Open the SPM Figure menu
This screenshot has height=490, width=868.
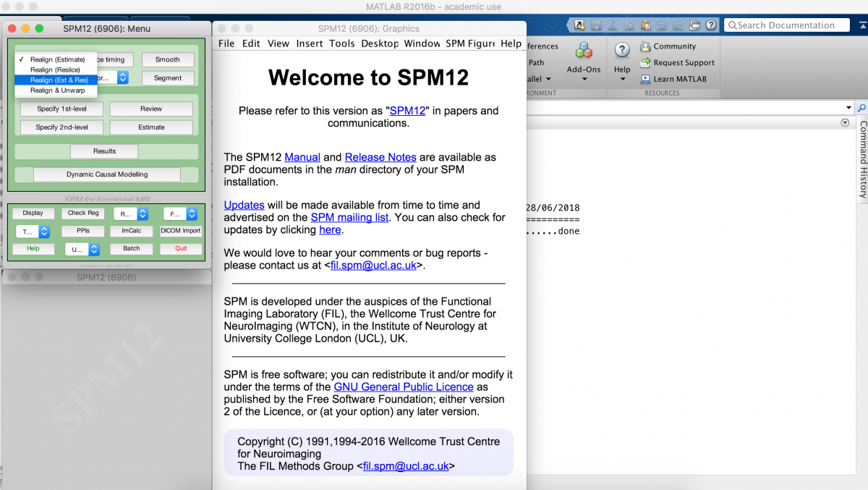tap(470, 43)
